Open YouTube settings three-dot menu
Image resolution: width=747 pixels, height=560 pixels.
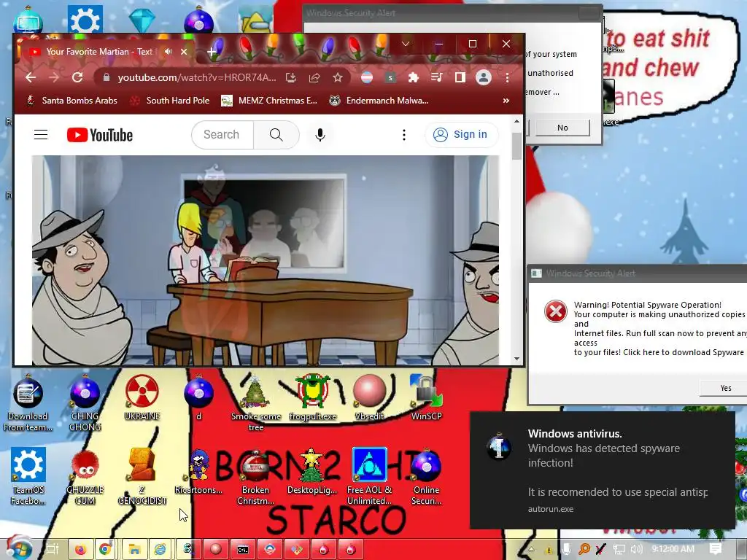pos(404,135)
